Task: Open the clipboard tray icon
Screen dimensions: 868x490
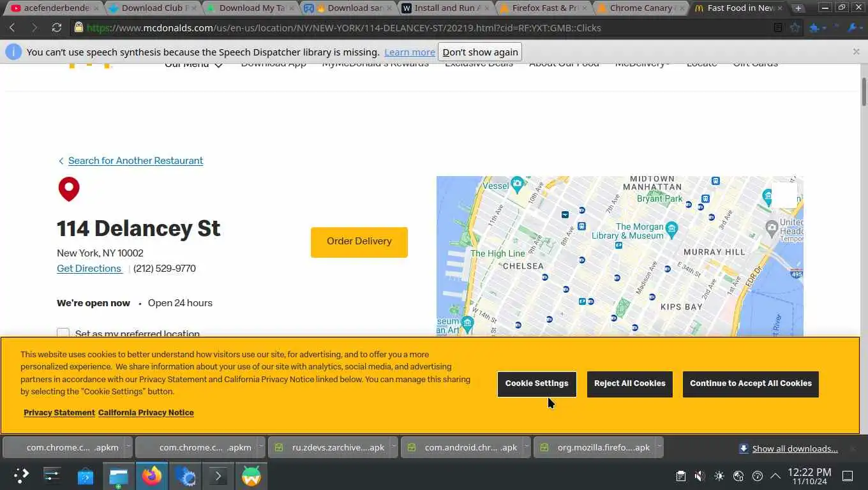Action: click(681, 476)
